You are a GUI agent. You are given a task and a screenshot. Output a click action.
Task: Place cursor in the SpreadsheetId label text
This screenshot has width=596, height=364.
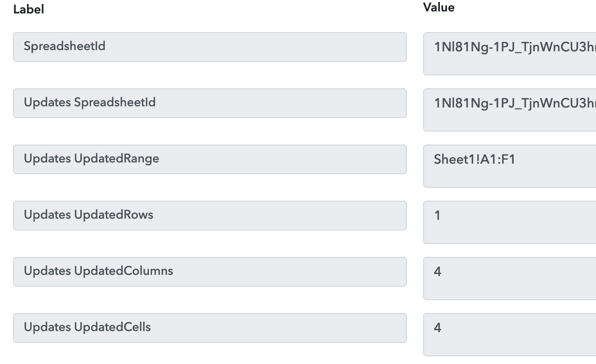click(64, 46)
